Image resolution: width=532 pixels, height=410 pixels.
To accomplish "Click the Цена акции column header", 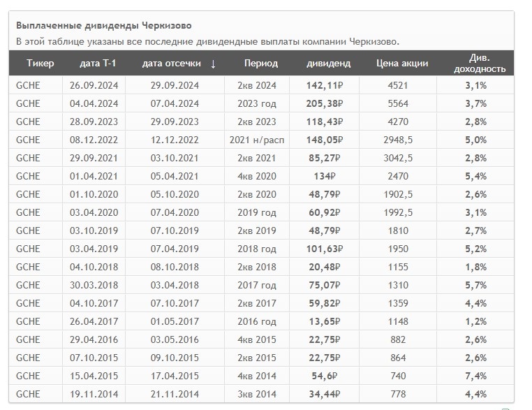I will (x=402, y=63).
